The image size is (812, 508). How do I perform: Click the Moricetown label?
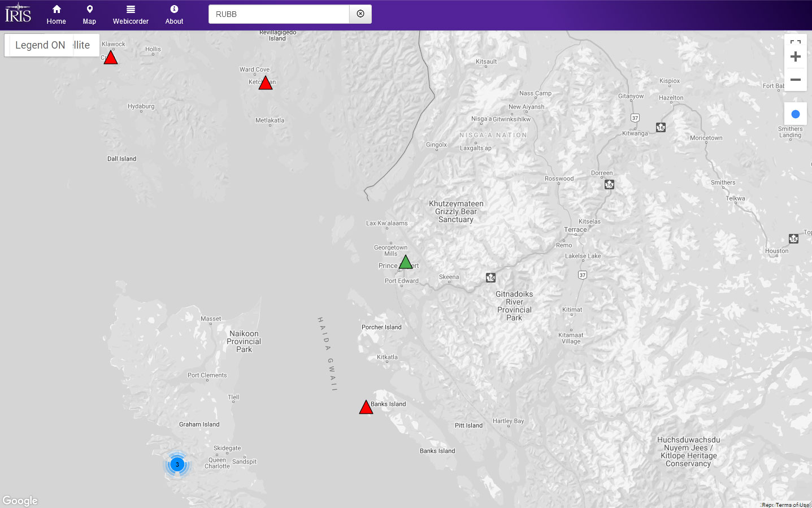pyautogui.click(x=706, y=138)
